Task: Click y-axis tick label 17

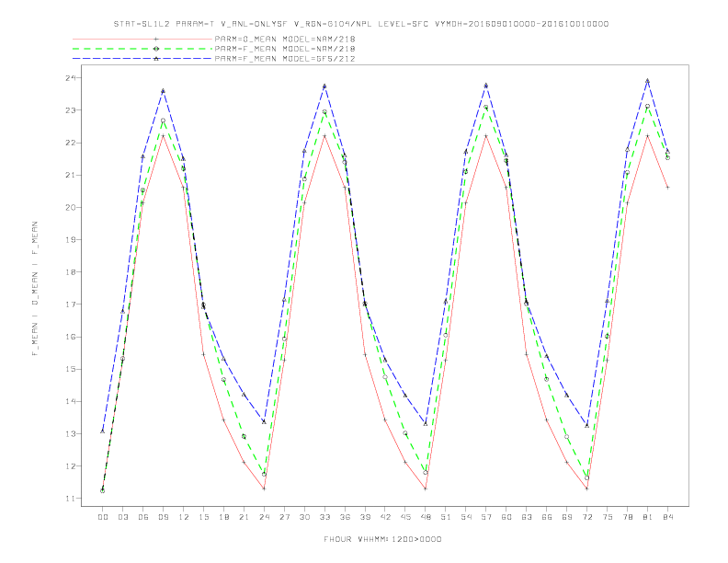Action: tap(70, 304)
